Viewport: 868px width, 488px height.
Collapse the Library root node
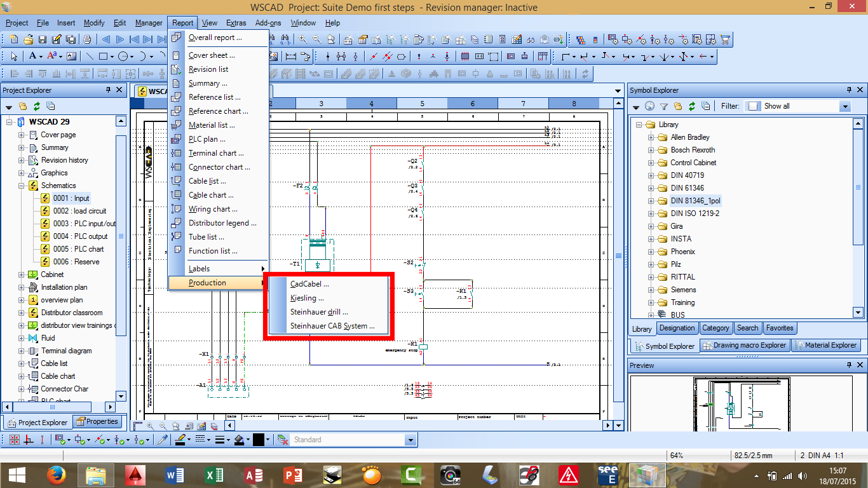coord(639,125)
